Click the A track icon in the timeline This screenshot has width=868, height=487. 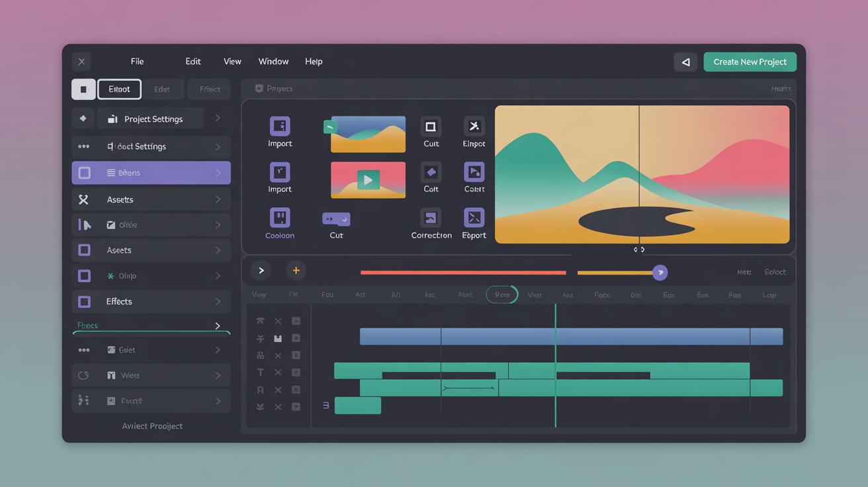click(x=260, y=390)
